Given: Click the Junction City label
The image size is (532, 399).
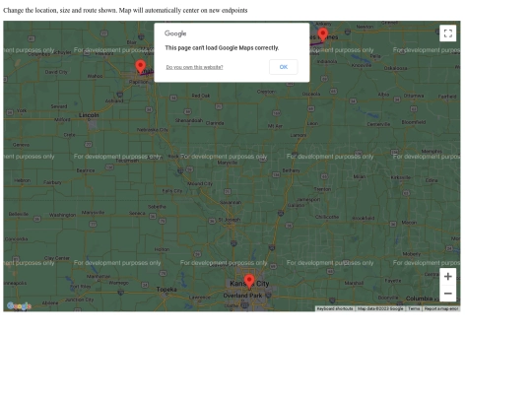Looking at the screenshot, I should tap(79, 299).
